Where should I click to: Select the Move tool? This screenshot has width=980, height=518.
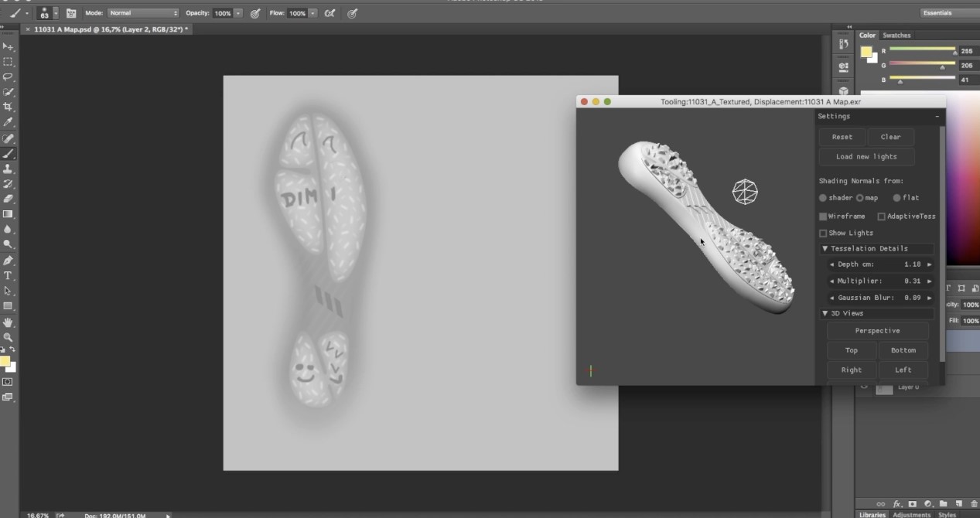(8, 46)
